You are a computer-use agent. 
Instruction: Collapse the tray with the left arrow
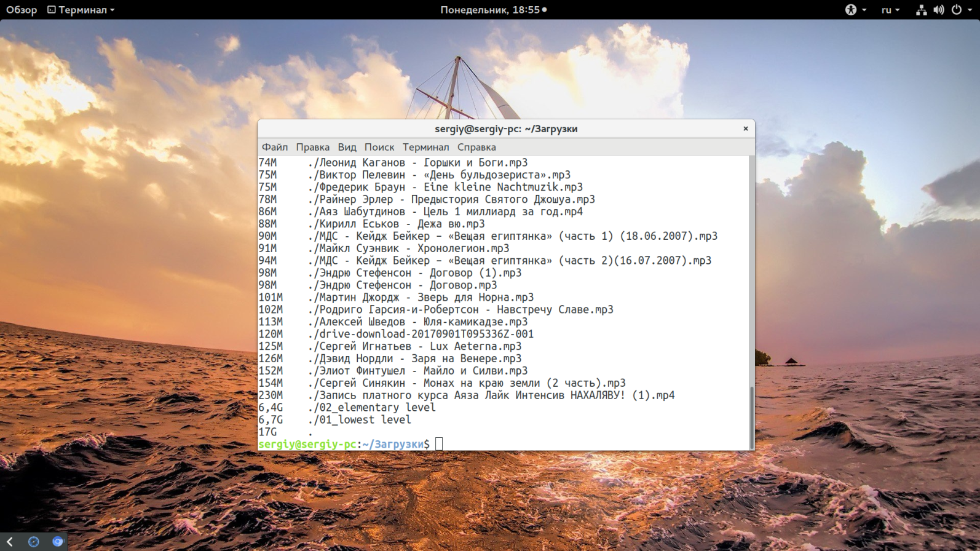10,541
